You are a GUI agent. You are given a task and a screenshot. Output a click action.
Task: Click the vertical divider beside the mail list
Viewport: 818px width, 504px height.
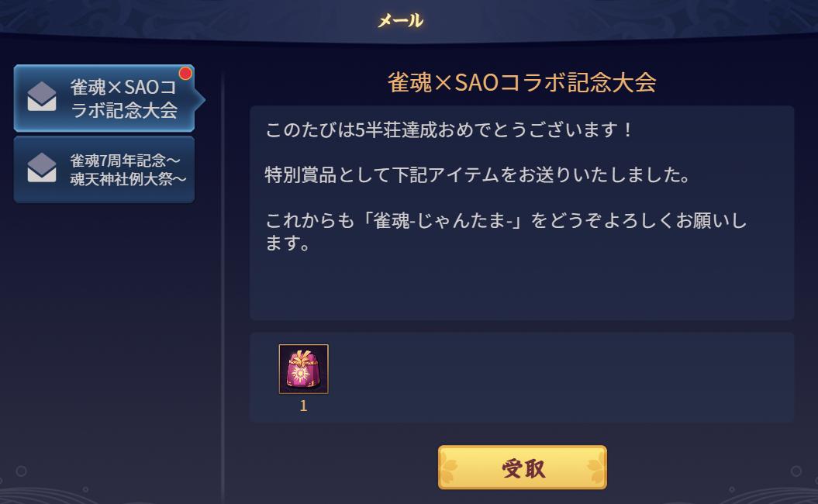pos(223,287)
